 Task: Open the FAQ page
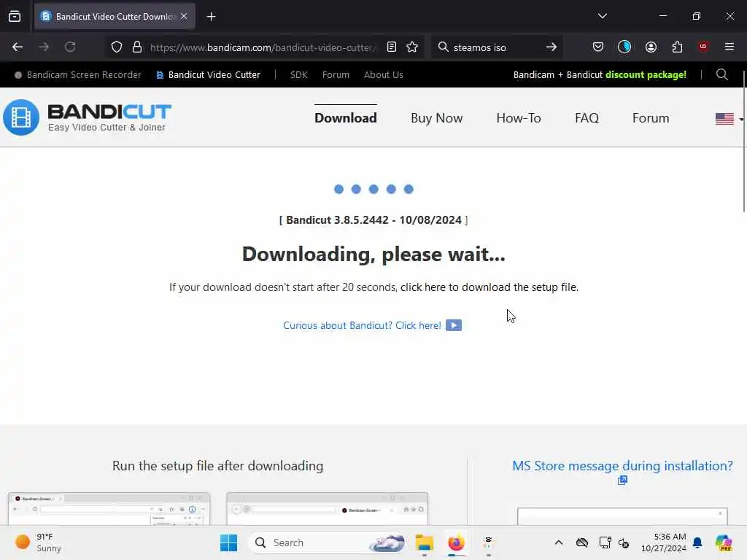587,118
